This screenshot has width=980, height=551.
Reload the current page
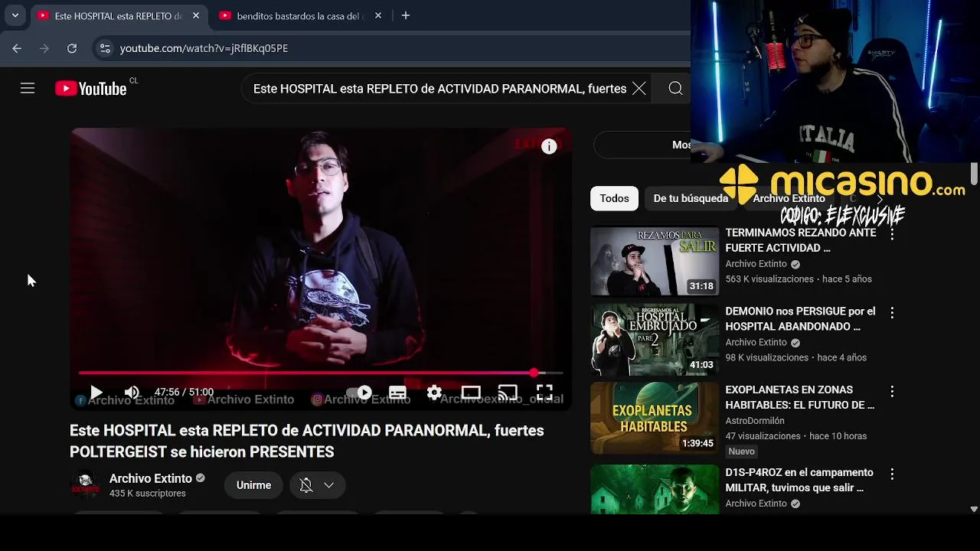72,48
